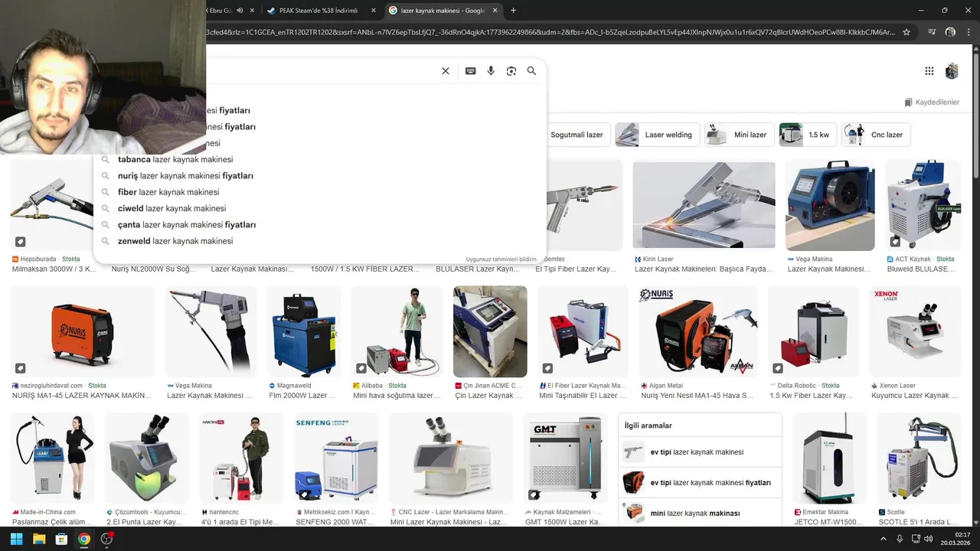The image size is (980, 551).
Task: Close the lazer kaynak makinesi tab
Action: (495, 11)
